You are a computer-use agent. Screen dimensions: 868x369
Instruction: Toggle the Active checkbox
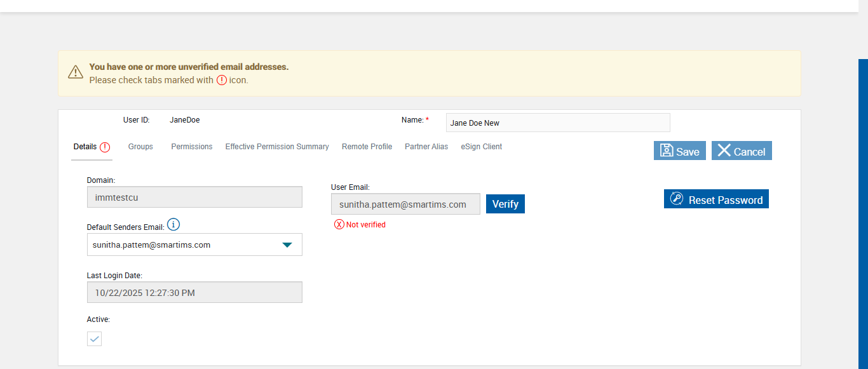click(94, 339)
